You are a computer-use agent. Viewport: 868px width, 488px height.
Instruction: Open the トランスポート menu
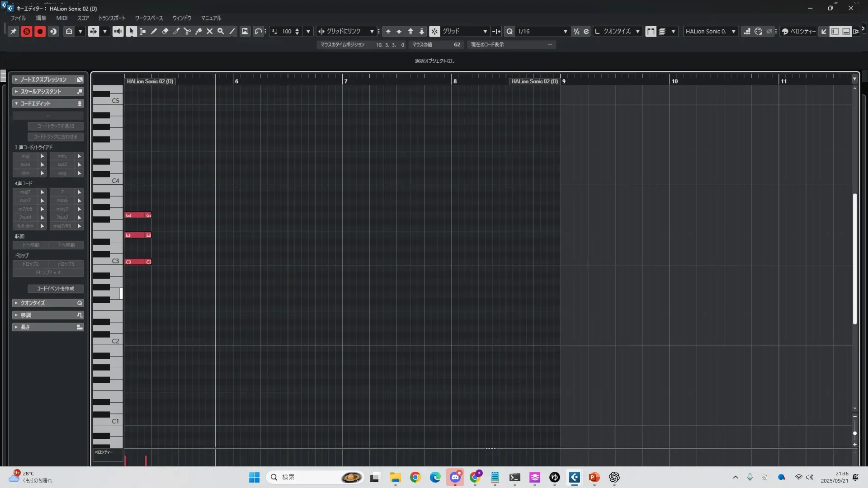[112, 18]
